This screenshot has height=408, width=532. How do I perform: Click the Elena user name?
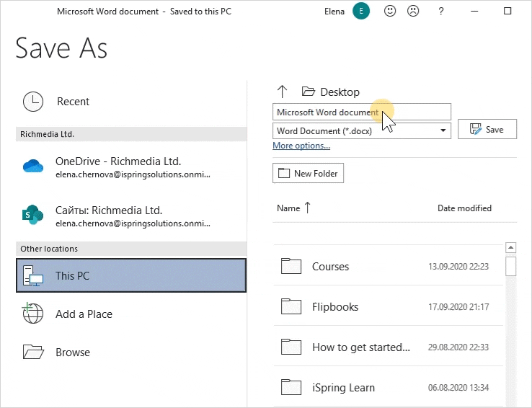click(334, 12)
